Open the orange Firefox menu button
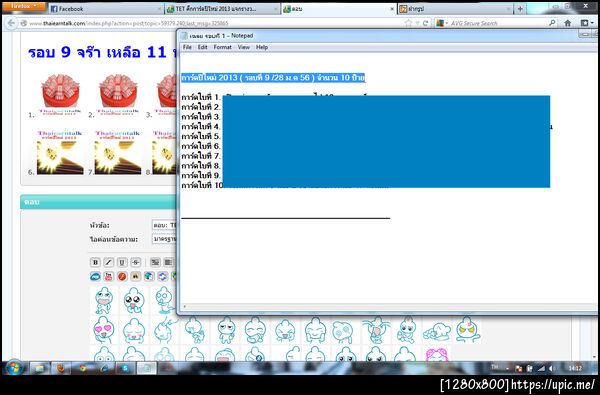The height and width of the screenshot is (395, 600). pyautogui.click(x=24, y=6)
